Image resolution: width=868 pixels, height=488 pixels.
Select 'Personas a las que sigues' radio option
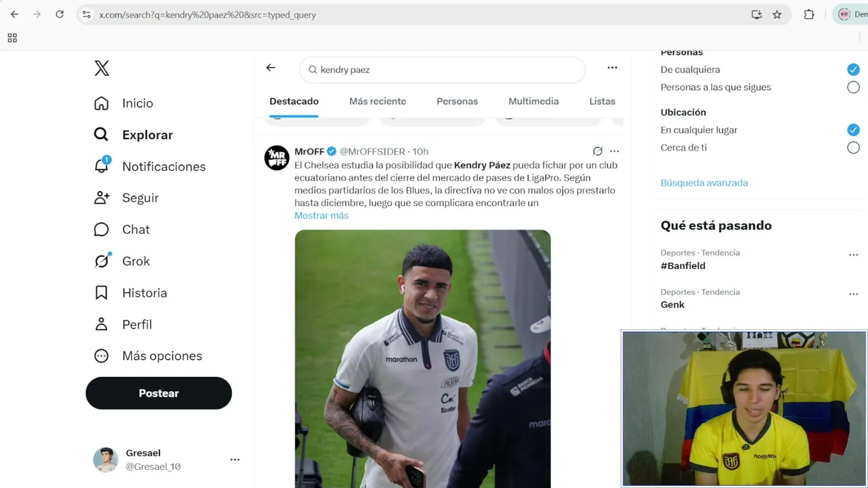point(853,87)
